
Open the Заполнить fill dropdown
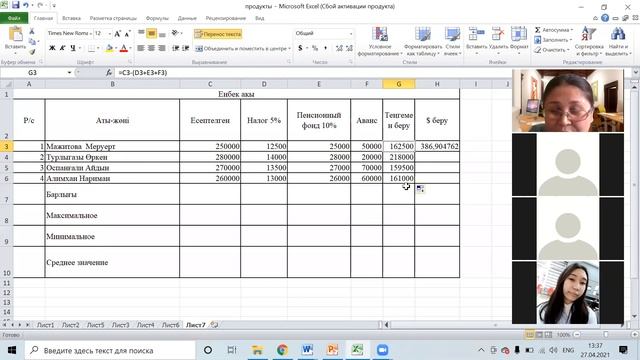click(554, 40)
